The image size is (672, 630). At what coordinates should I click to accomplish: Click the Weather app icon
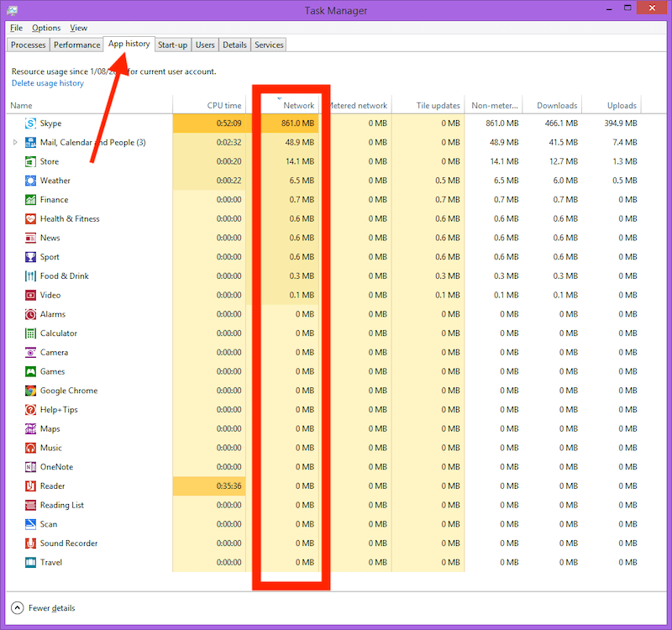click(x=31, y=181)
